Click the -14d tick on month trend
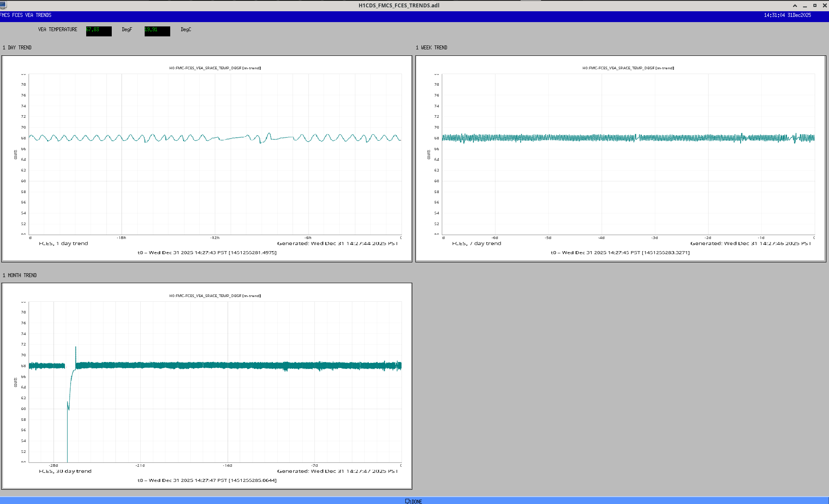Viewport: 829px width, 504px height. point(227,465)
